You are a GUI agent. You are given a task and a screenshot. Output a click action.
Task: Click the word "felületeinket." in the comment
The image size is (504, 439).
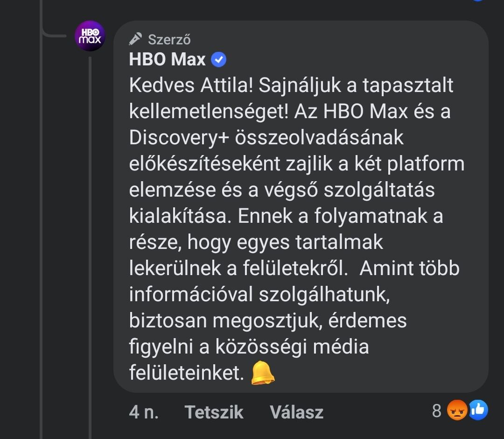coord(186,373)
